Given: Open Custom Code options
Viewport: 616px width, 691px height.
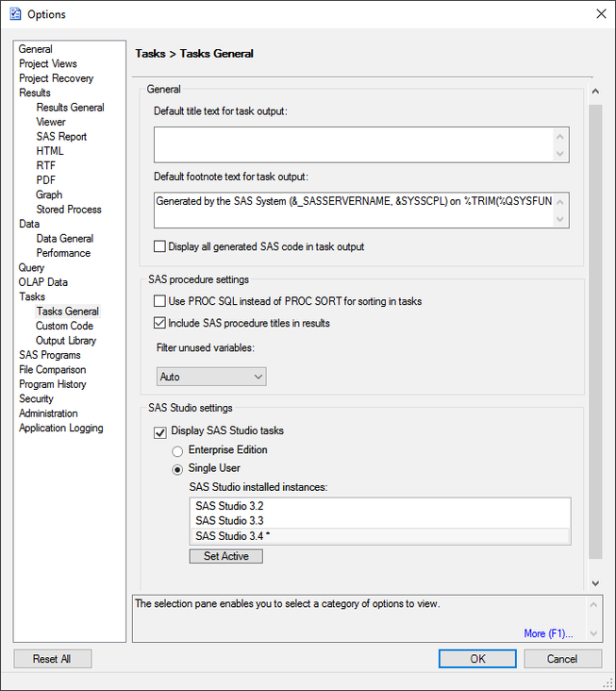Looking at the screenshot, I should pyautogui.click(x=64, y=326).
